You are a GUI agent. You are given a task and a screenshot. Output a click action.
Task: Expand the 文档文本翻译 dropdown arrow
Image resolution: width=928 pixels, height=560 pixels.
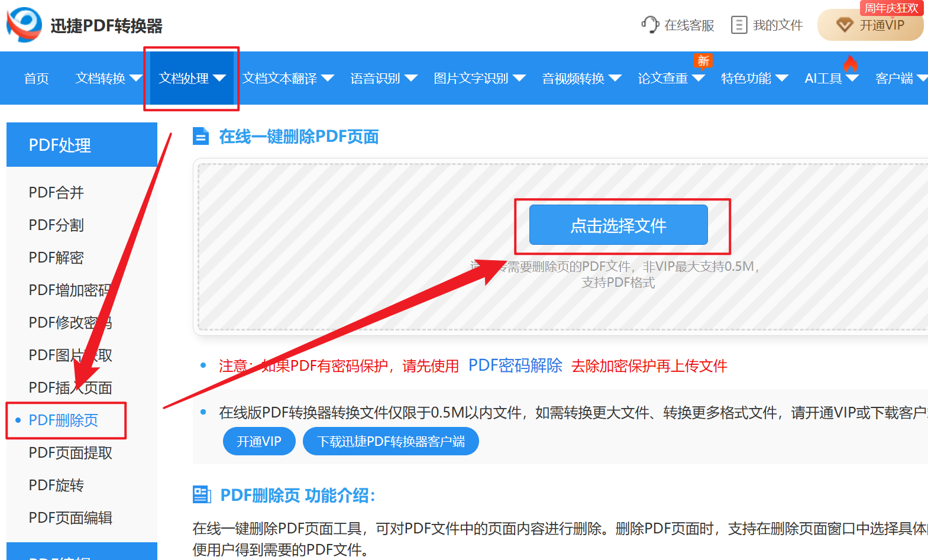[x=328, y=78]
